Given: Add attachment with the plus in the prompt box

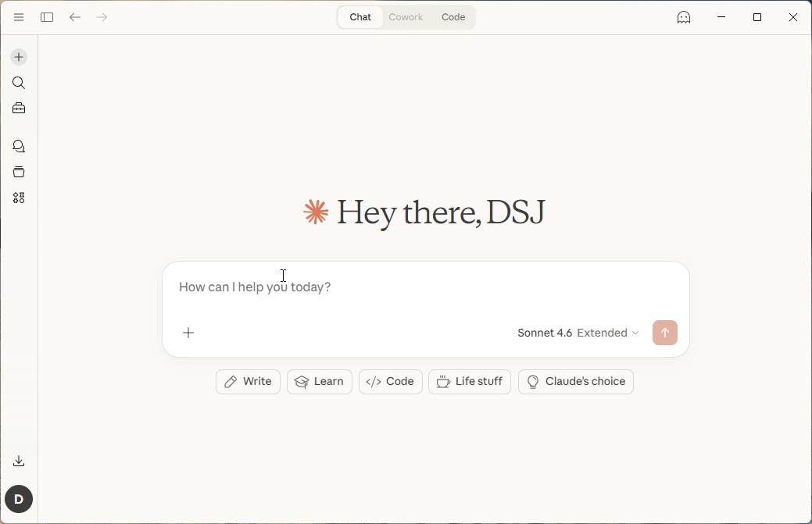Looking at the screenshot, I should [x=188, y=333].
